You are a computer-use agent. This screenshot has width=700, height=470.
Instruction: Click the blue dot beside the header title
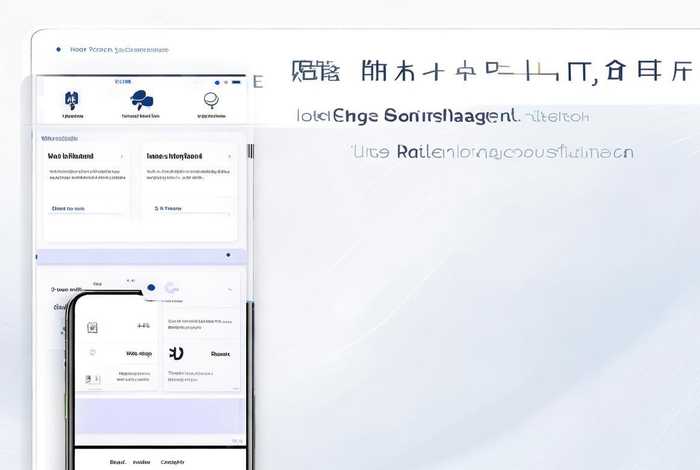(58, 49)
